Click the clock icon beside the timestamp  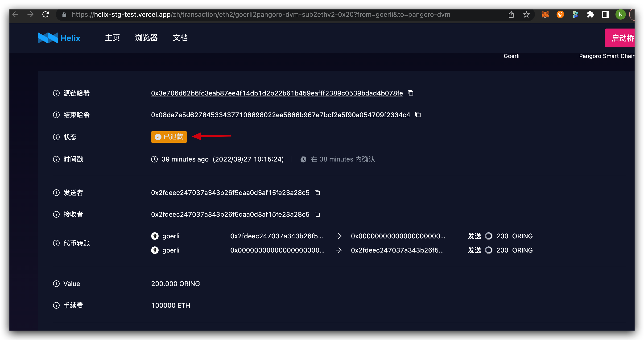154,159
